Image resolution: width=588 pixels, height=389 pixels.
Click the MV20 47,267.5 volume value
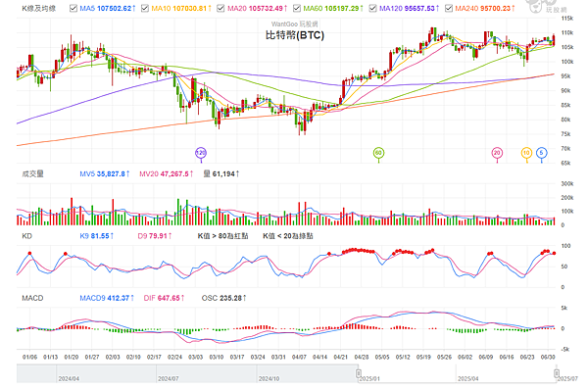167,173
